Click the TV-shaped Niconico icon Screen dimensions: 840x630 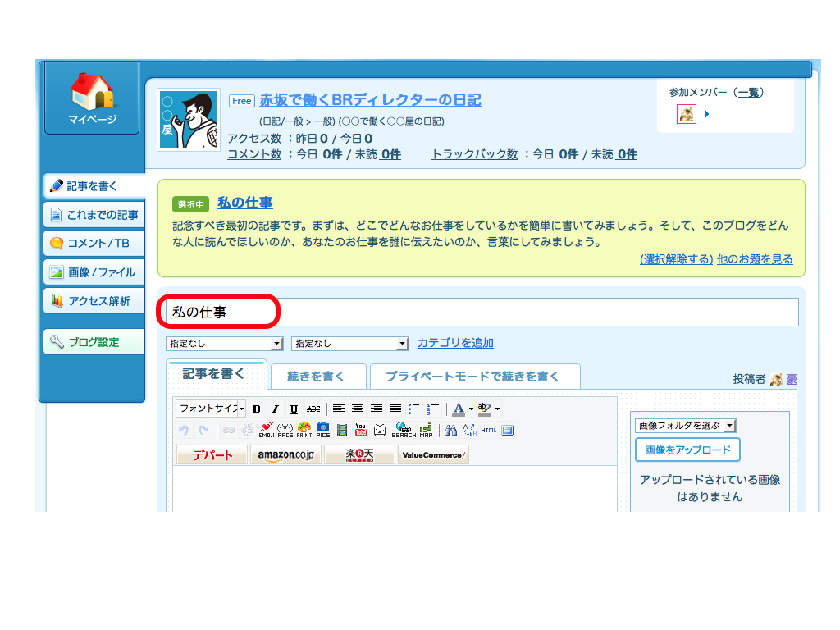click(380, 430)
